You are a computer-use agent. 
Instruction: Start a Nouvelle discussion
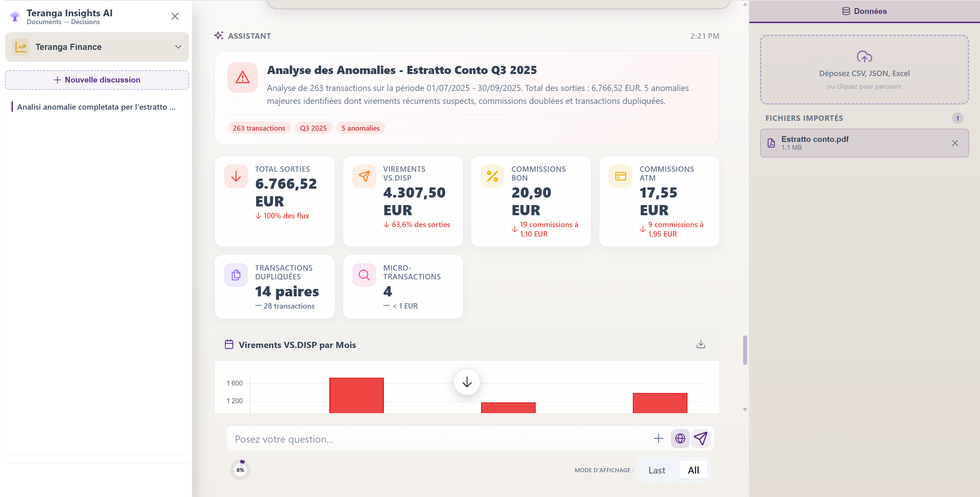pos(97,80)
